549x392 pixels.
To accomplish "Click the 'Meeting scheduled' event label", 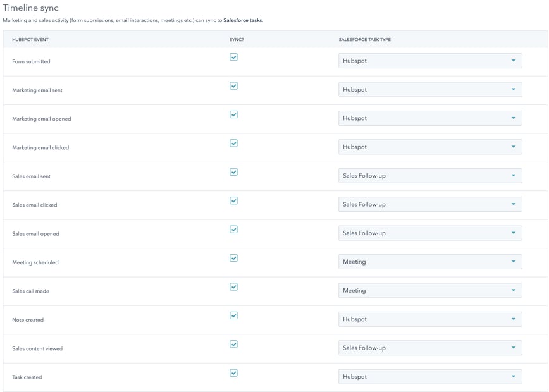I will [x=35, y=262].
